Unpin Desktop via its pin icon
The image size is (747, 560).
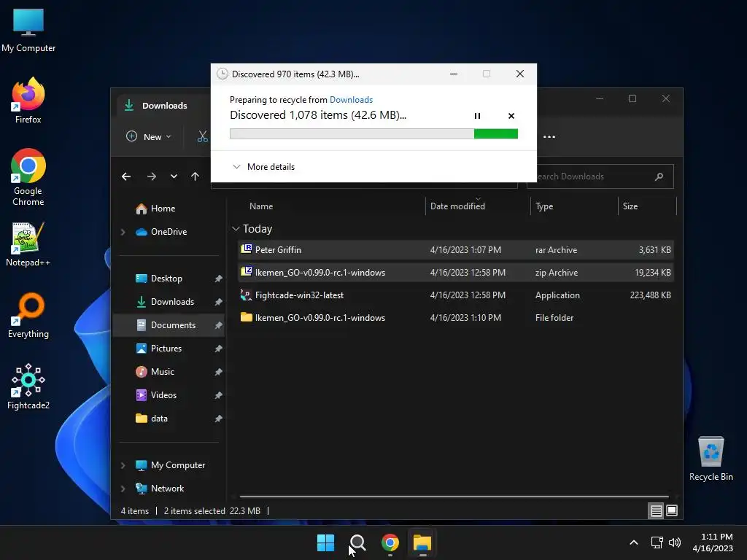[218, 279]
